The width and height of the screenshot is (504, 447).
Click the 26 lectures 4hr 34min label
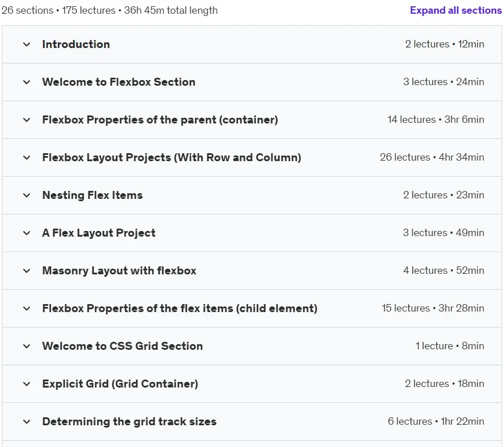pyautogui.click(x=432, y=157)
